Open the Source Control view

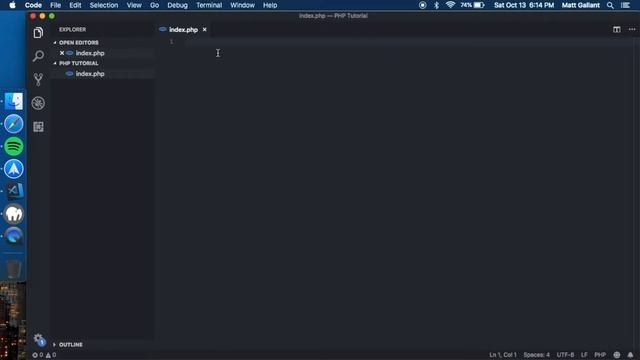click(x=38, y=79)
